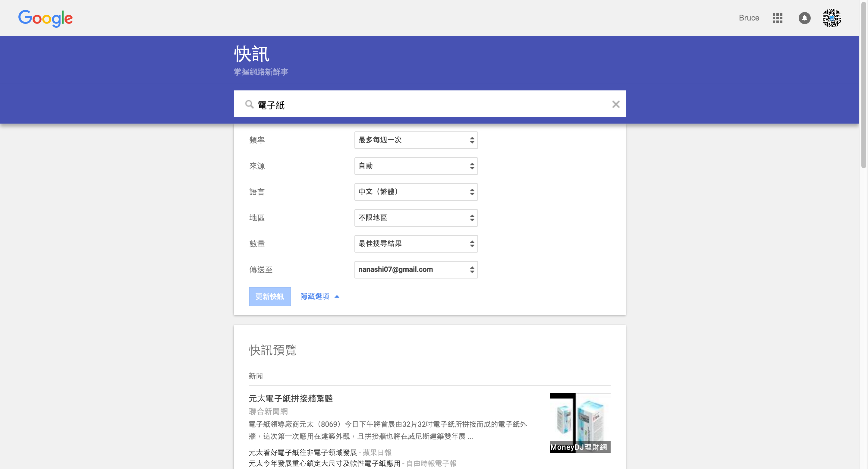Open the 語言 dropdown set to 中文（繁體）
868x469 pixels.
click(416, 192)
